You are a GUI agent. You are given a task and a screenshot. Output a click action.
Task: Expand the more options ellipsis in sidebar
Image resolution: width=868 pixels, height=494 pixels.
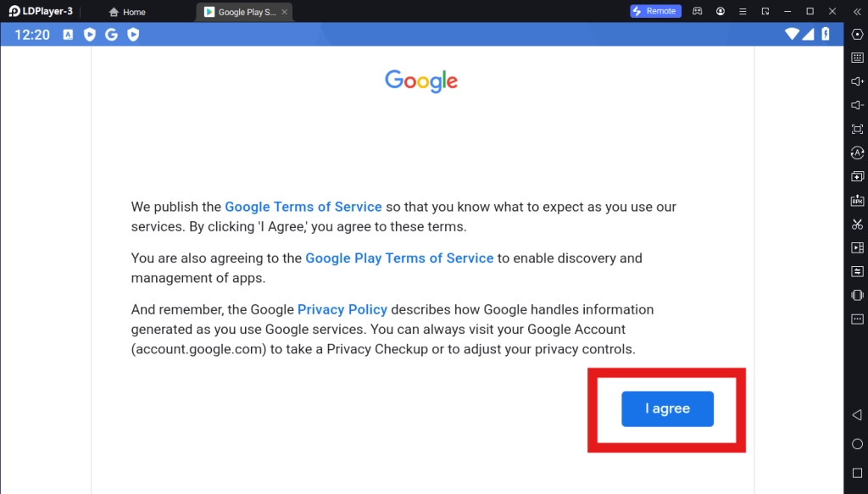[857, 319]
